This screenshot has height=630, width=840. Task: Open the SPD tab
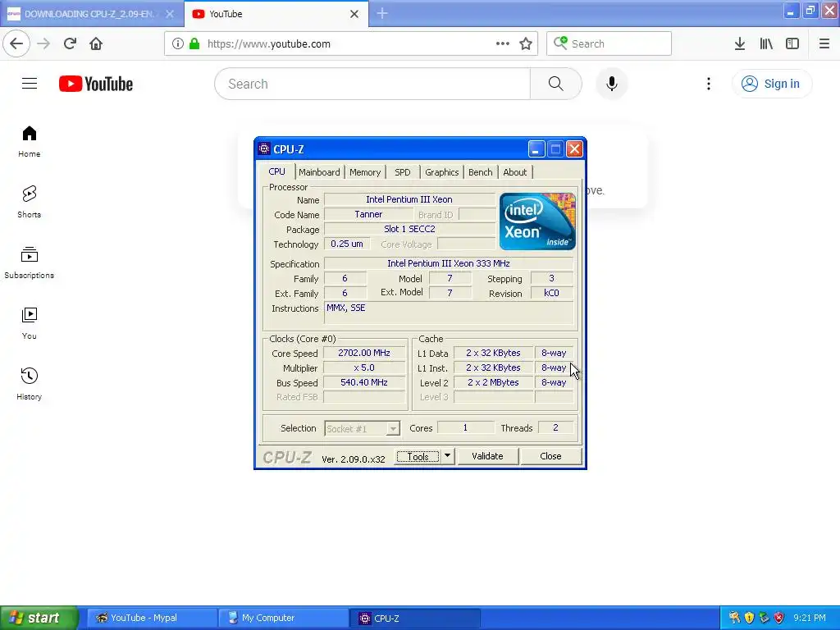[402, 172]
